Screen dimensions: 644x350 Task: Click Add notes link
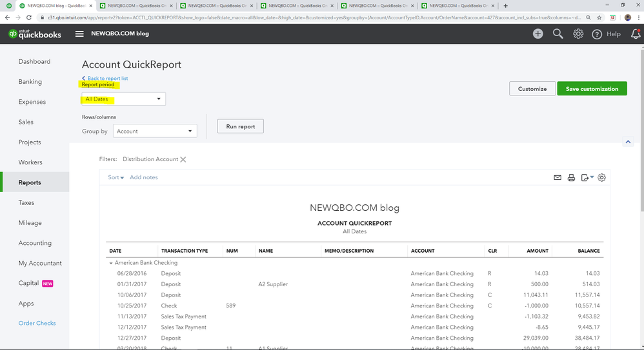click(144, 177)
